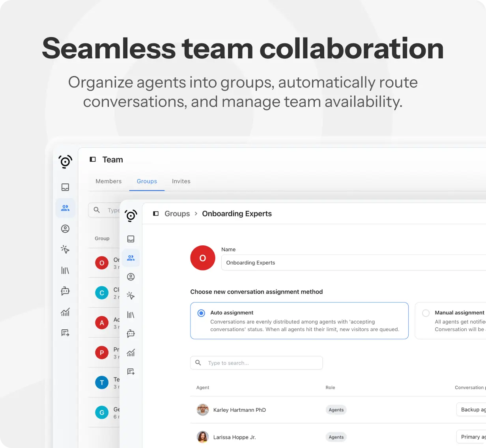Open the Primary agent priority dropdown for Larissa

[x=471, y=437]
